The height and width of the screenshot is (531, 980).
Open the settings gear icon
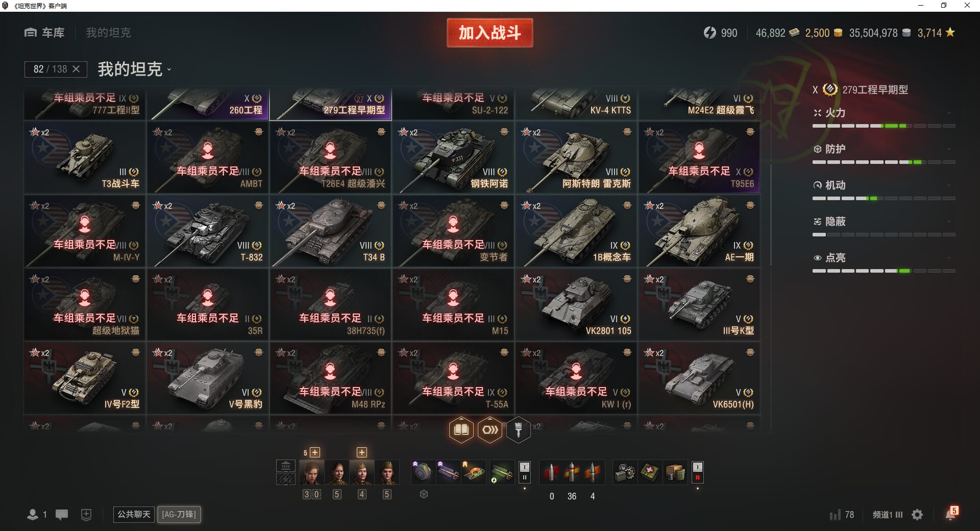click(917, 515)
